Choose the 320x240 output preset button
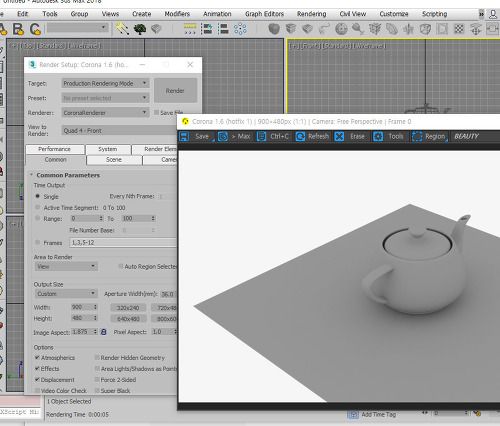 click(x=128, y=308)
